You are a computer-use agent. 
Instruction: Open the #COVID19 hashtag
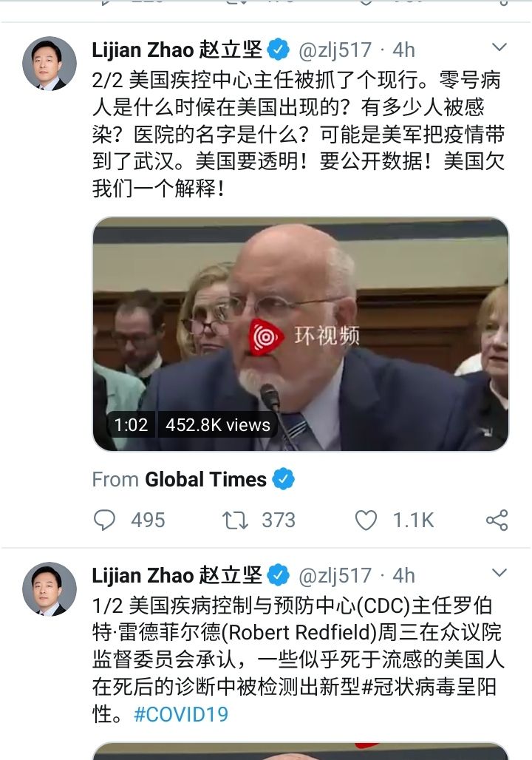[x=181, y=714]
